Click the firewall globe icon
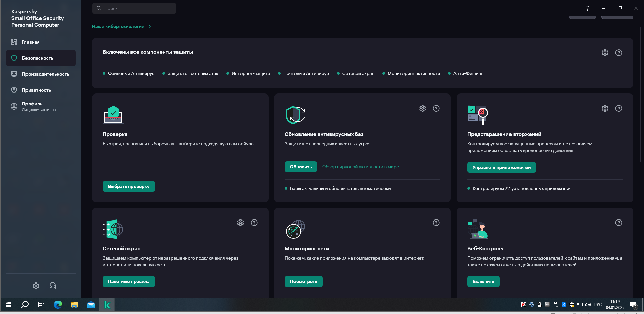Image resolution: width=644 pixels, height=314 pixels. click(x=113, y=229)
